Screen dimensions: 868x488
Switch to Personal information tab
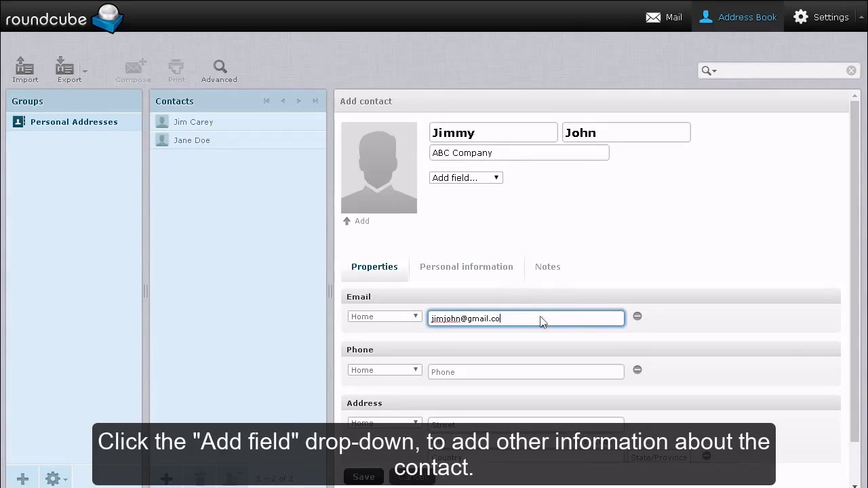[x=467, y=266]
